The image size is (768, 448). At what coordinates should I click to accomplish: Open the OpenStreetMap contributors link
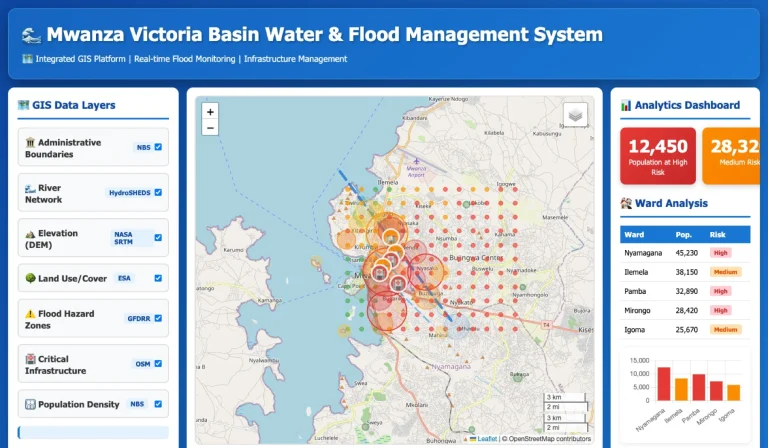(550, 439)
